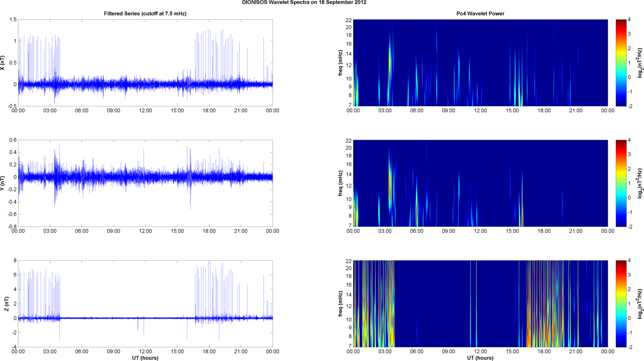Click inside the Z (nT) time series plot
Image resolution: width=644 pixels, height=361 pixels.
click(x=145, y=304)
